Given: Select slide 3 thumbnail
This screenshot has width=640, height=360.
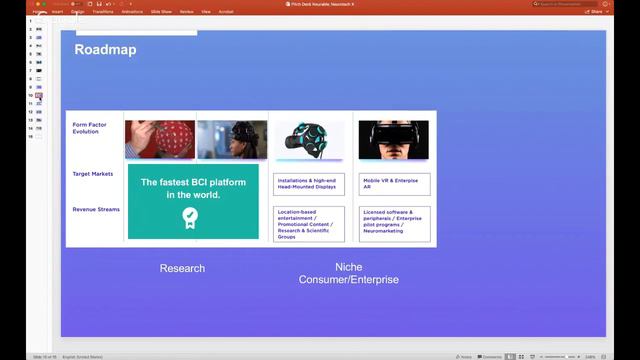Looking at the screenshot, I should point(39,38).
